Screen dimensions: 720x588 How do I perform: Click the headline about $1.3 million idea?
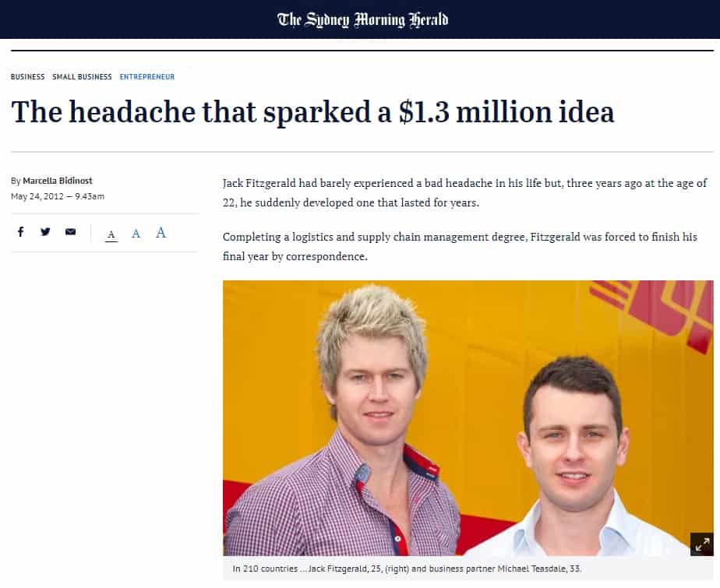[312, 111]
